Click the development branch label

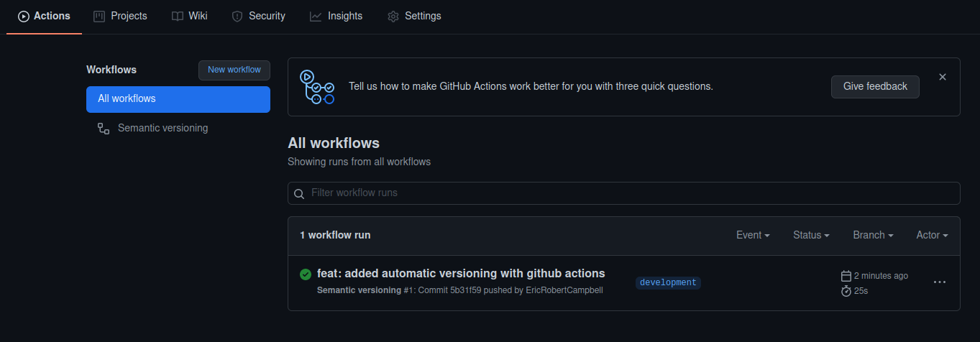(x=668, y=283)
